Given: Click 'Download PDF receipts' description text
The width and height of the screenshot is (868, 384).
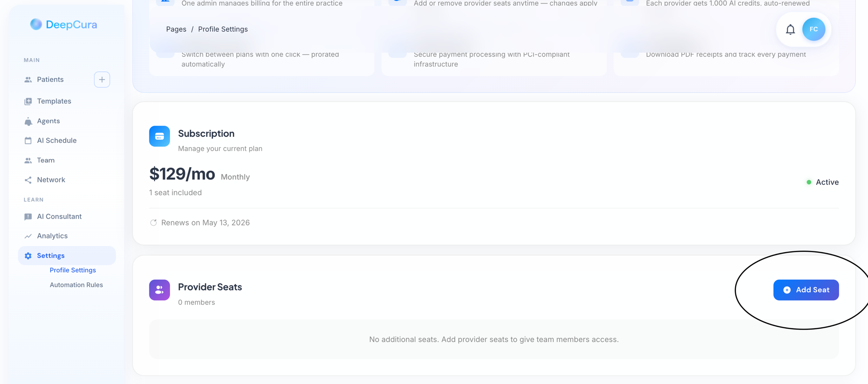Looking at the screenshot, I should click(x=726, y=54).
